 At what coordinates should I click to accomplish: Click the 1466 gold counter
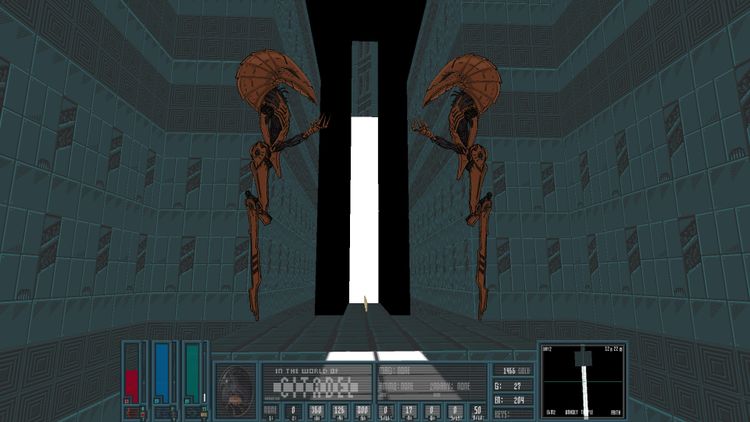click(511, 370)
